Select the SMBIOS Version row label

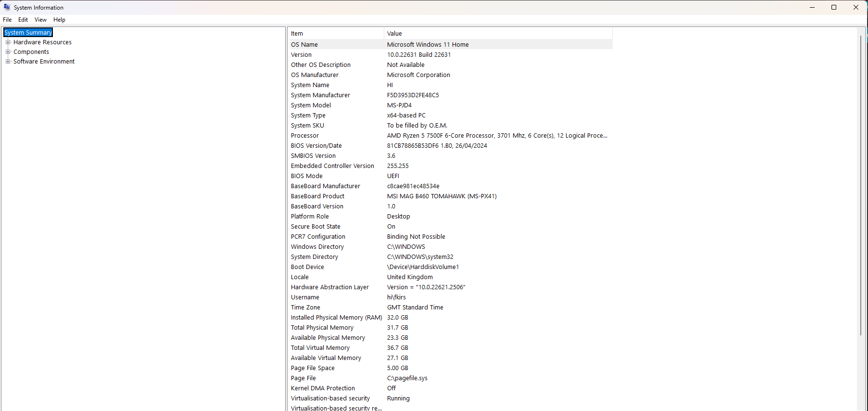coord(313,155)
